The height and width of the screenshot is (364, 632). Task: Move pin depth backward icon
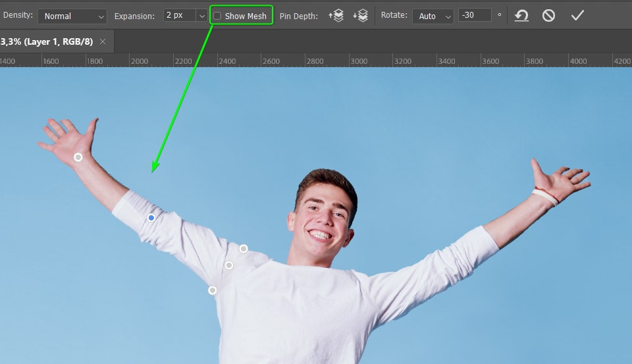coord(360,16)
